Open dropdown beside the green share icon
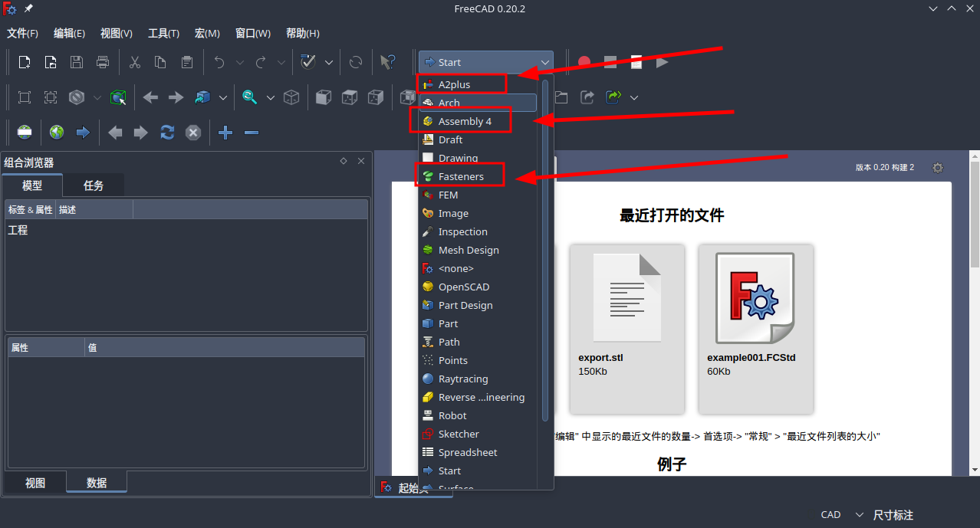This screenshot has height=528, width=980. tap(634, 97)
